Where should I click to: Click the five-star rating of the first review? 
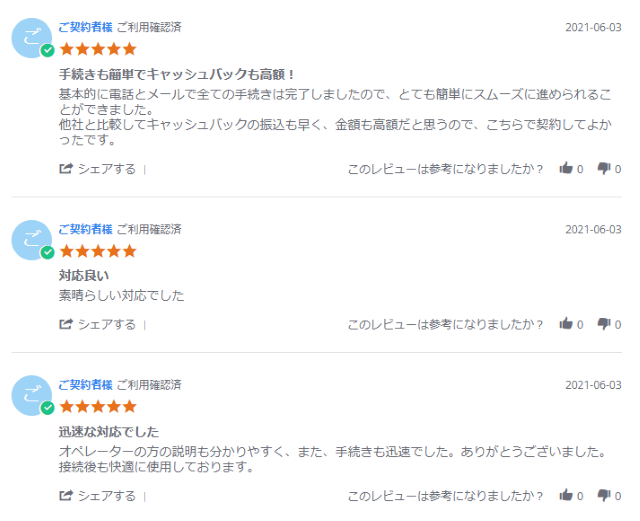[98, 48]
